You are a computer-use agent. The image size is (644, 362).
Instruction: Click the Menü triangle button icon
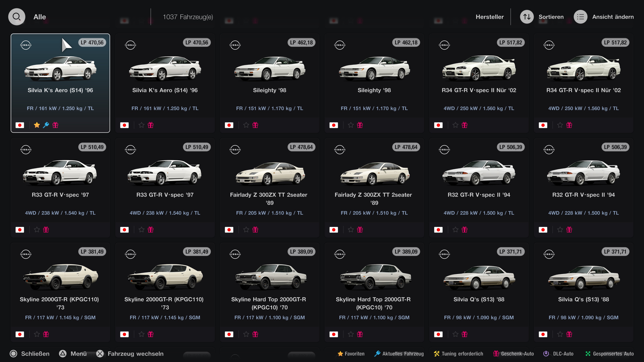(63, 353)
